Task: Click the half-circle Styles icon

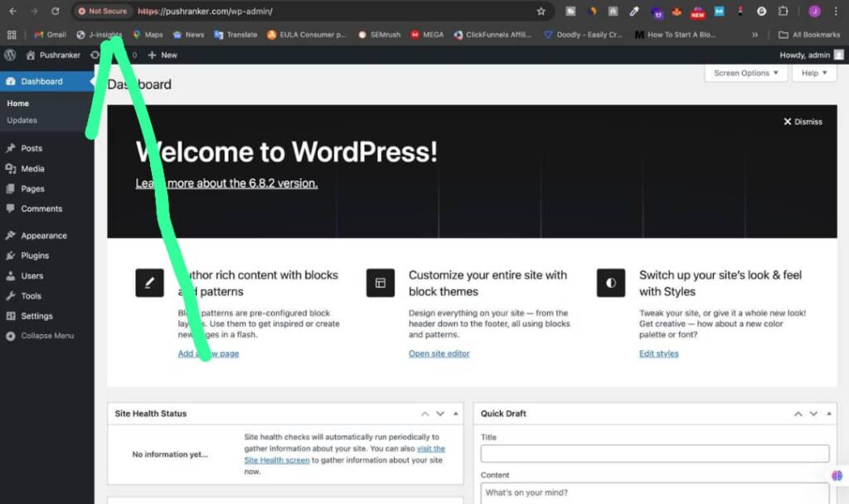Action: [611, 283]
